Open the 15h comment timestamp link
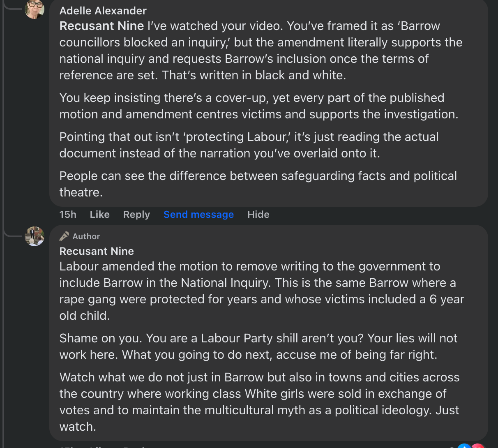Viewport: 498px width, 448px height. coord(68,215)
